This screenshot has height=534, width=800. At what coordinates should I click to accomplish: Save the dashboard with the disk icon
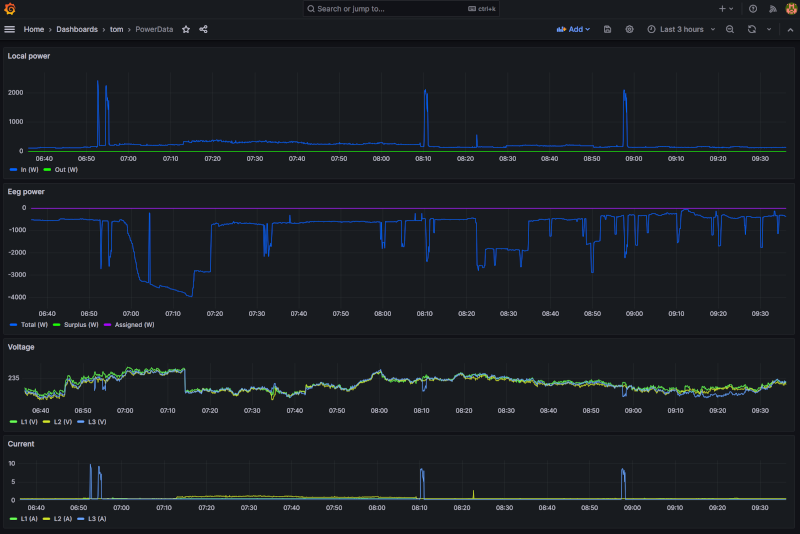tap(608, 29)
